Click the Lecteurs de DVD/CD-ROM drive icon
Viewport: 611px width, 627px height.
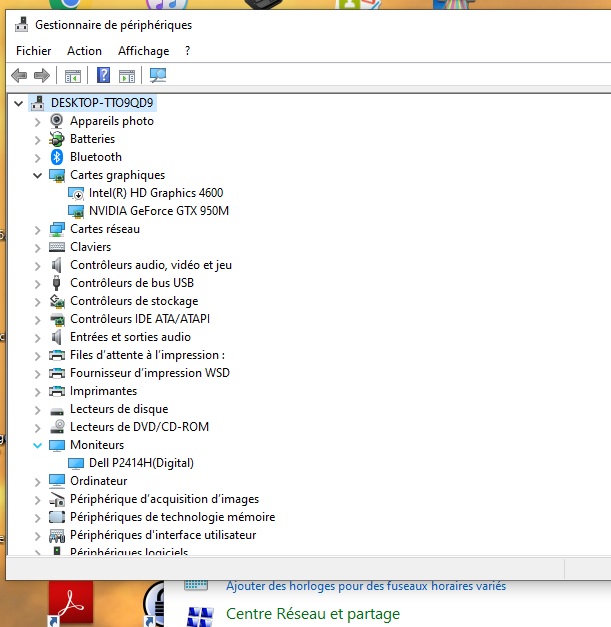point(57,427)
